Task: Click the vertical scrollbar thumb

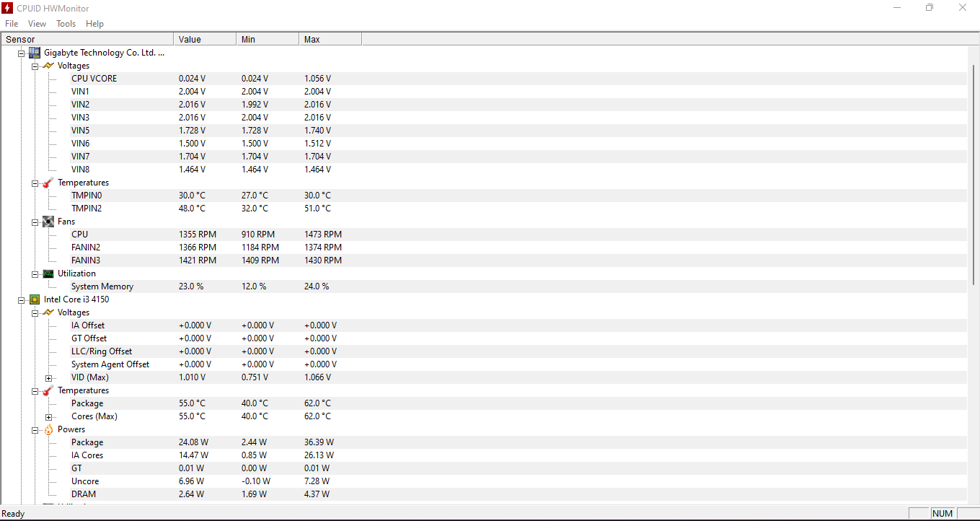Action: coord(974,176)
